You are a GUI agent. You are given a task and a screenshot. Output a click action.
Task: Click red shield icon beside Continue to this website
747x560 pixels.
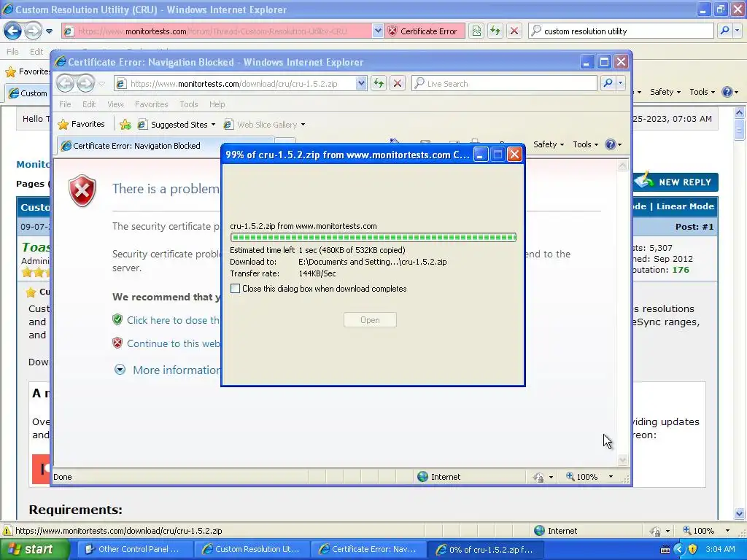click(x=117, y=343)
